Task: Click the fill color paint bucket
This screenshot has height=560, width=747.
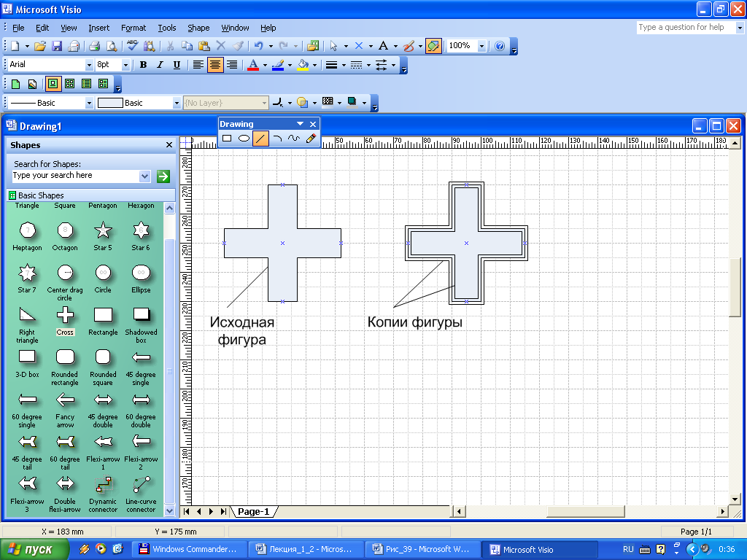Action: [x=303, y=65]
